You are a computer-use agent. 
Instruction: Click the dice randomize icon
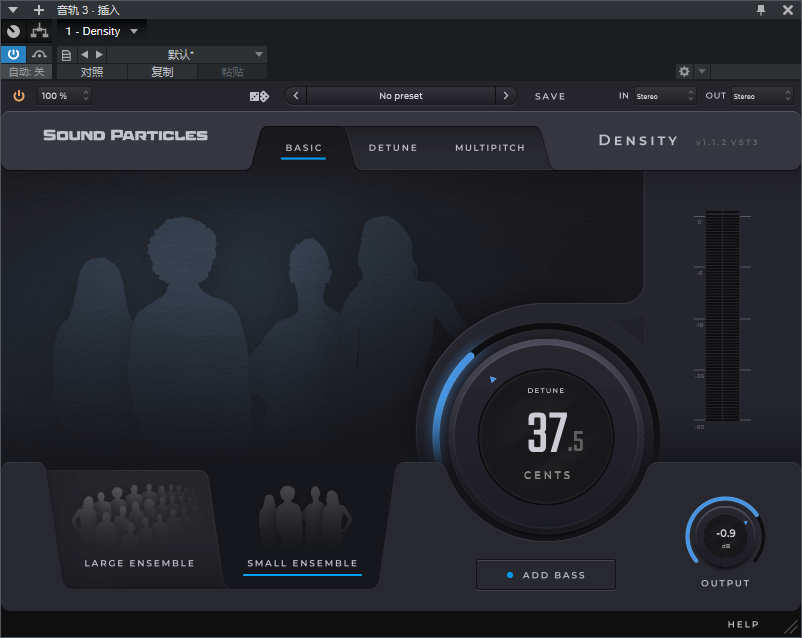[x=259, y=96]
